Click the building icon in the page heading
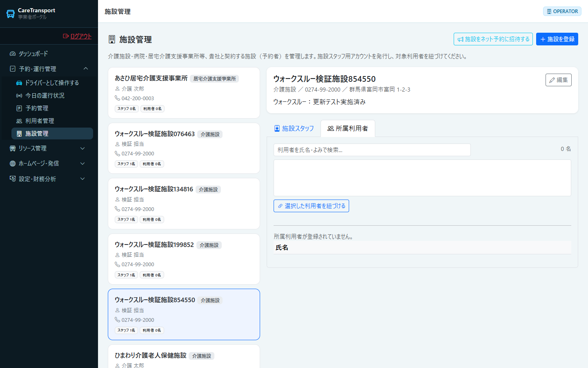Image resolution: width=588 pixels, height=368 pixels. [x=112, y=39]
